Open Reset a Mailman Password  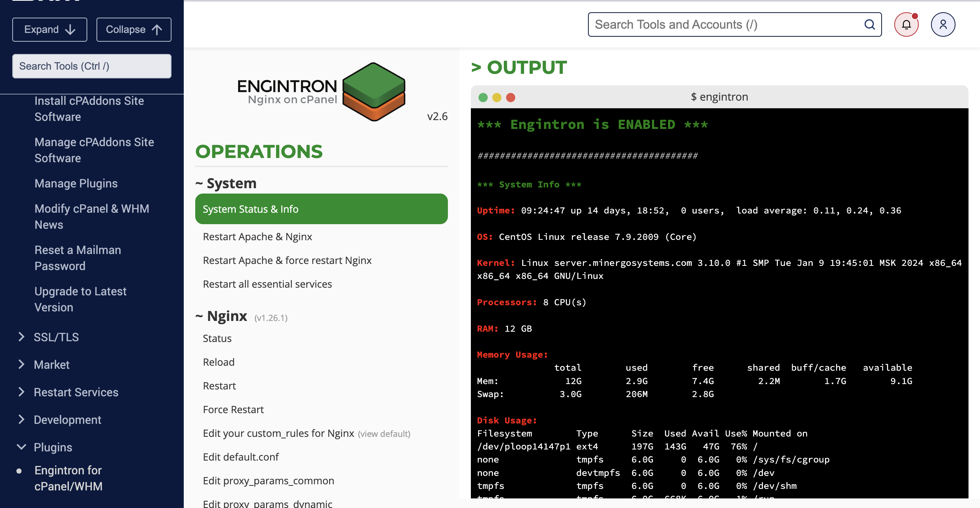[78, 258]
